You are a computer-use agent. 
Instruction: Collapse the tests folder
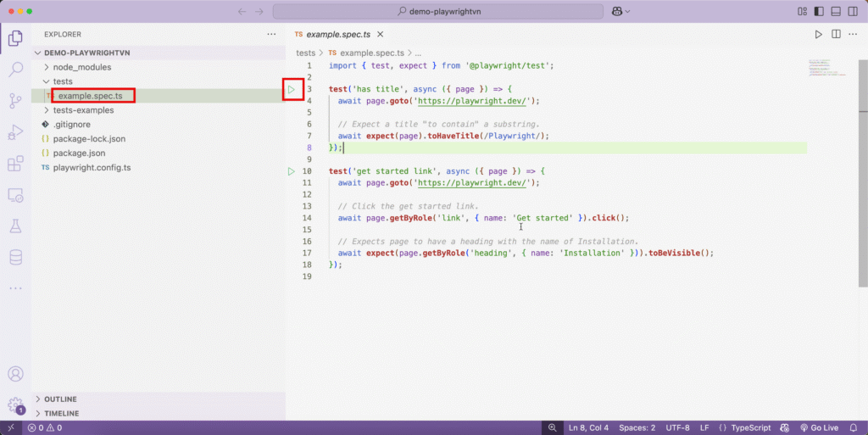click(159, 81)
